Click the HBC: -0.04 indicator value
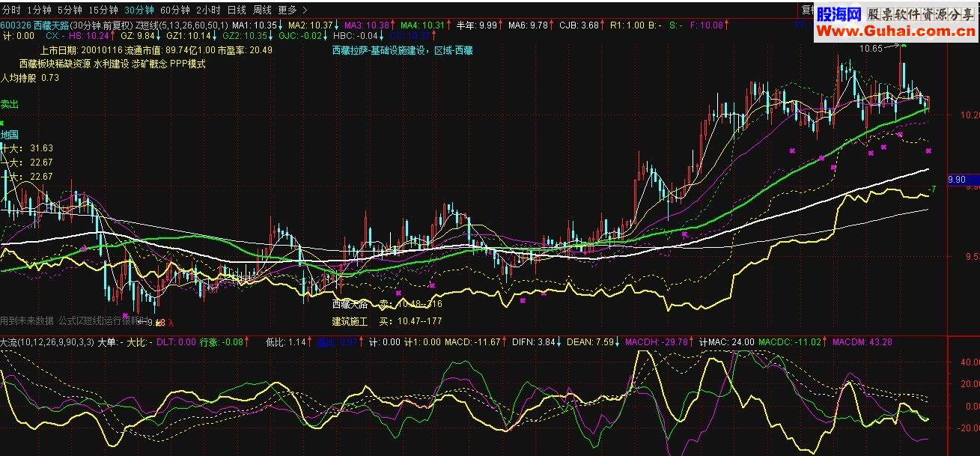This screenshot has height=456, width=980. coord(356,35)
